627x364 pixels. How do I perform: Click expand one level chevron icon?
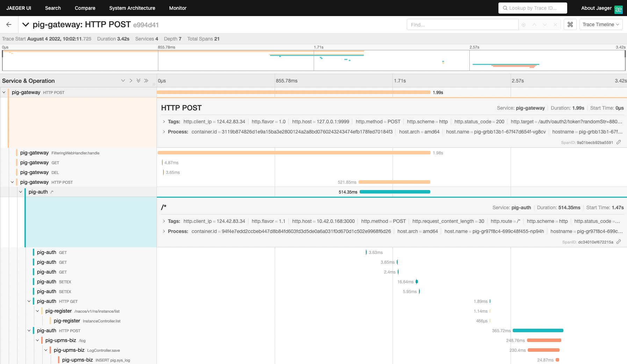(x=123, y=81)
